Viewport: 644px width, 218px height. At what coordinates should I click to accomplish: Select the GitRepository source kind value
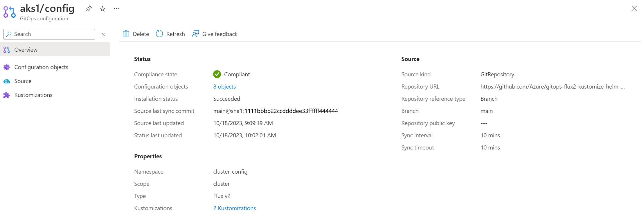pyautogui.click(x=497, y=74)
